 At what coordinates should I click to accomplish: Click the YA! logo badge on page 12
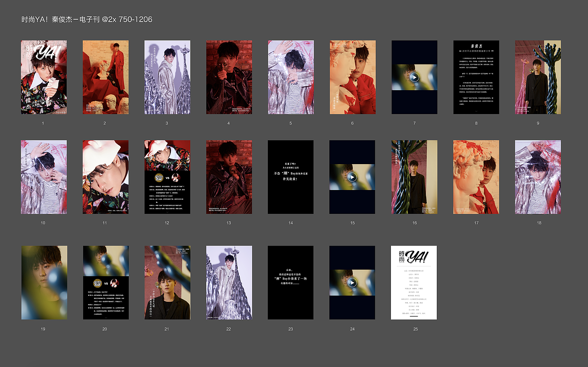coord(159,177)
